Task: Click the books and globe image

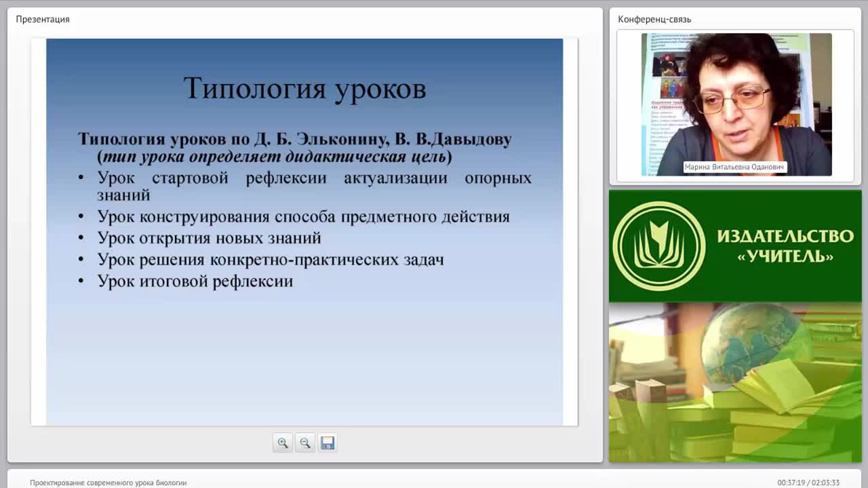Action: click(x=735, y=382)
